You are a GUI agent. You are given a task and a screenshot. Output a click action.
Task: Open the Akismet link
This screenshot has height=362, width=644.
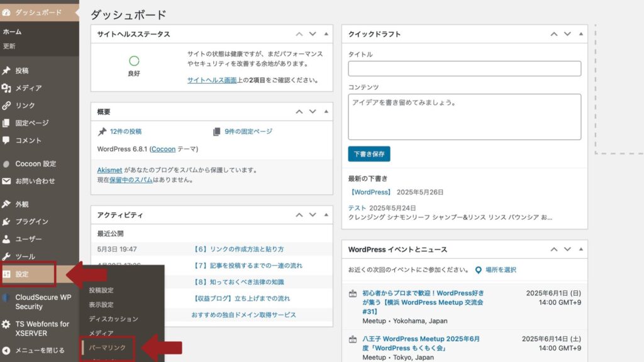tap(109, 170)
